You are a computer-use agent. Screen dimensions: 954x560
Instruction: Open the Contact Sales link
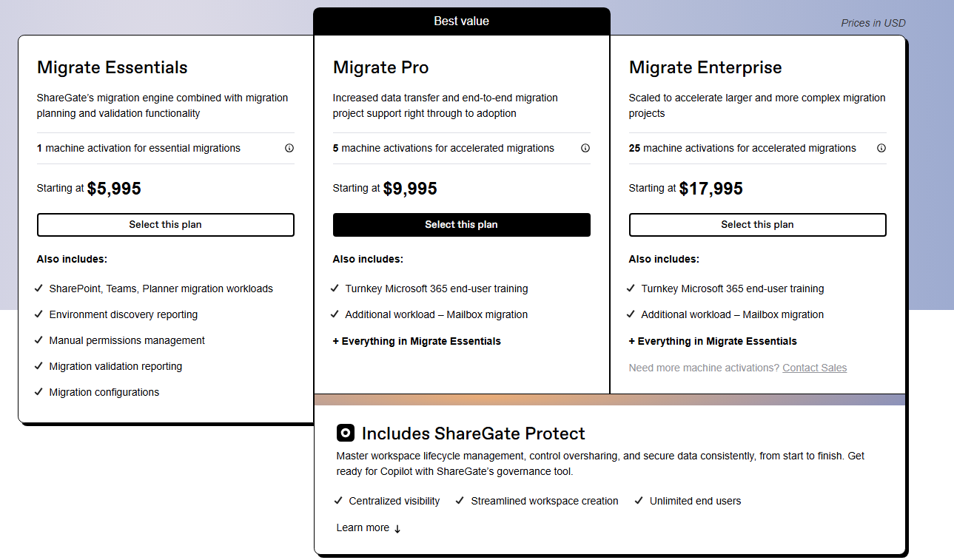coord(814,368)
